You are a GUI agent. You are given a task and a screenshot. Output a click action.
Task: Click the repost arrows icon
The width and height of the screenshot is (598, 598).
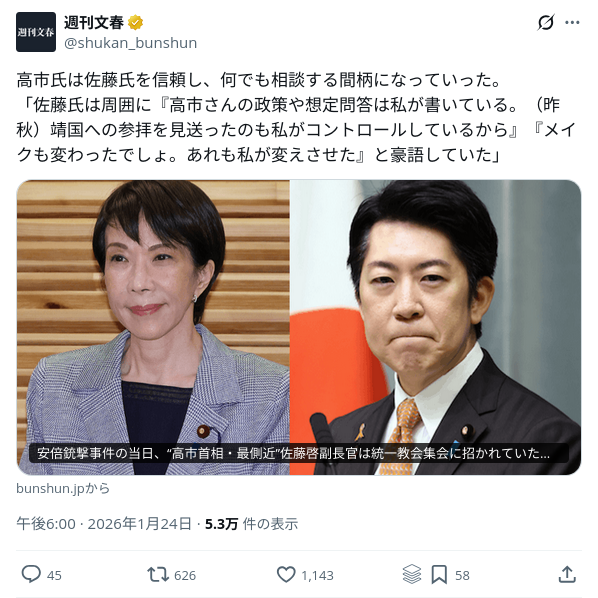click(x=158, y=574)
